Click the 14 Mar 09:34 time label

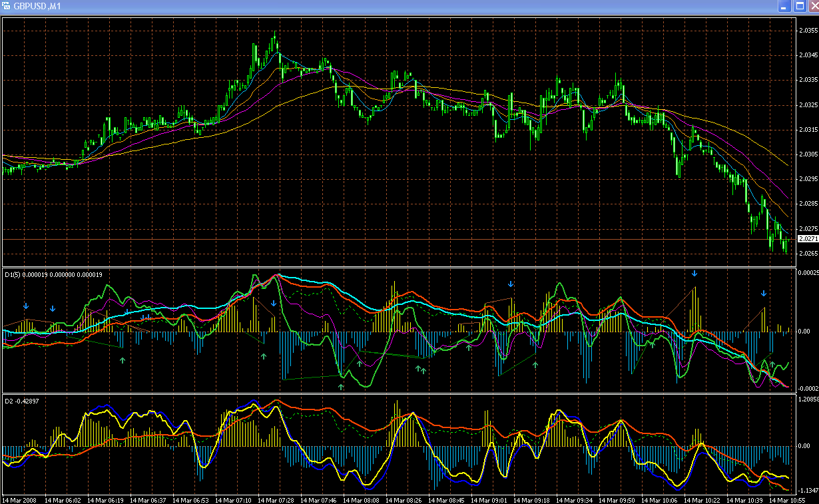(x=574, y=499)
